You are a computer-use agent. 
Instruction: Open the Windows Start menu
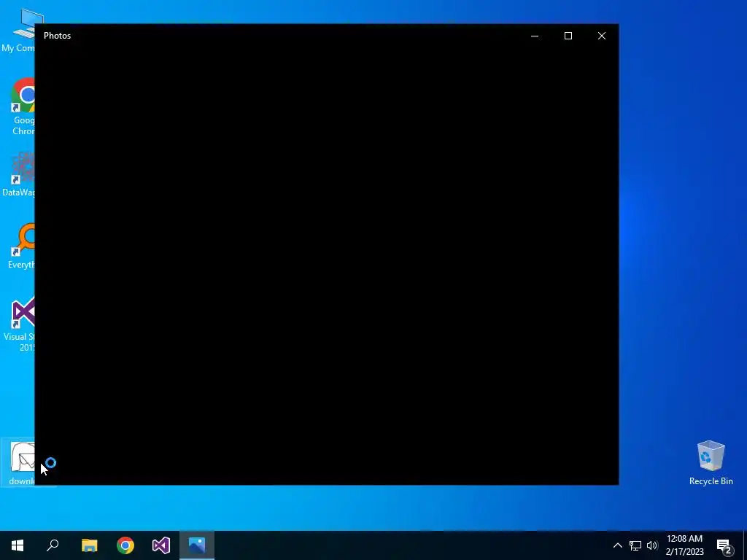click(x=18, y=545)
